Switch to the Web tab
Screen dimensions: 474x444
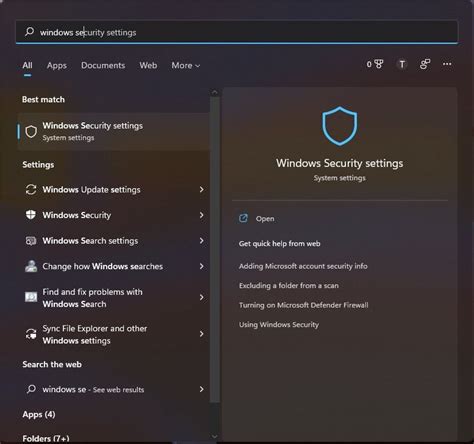point(148,65)
